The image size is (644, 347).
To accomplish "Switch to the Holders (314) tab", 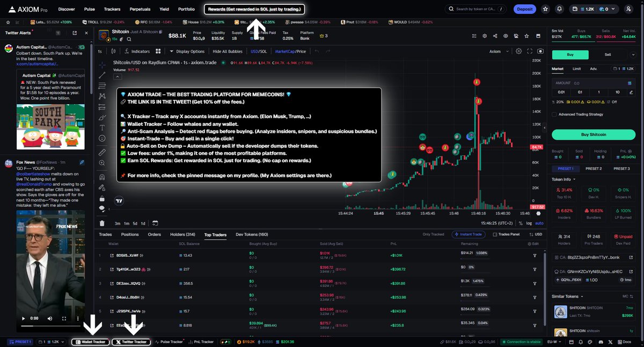I will pyautogui.click(x=182, y=234).
